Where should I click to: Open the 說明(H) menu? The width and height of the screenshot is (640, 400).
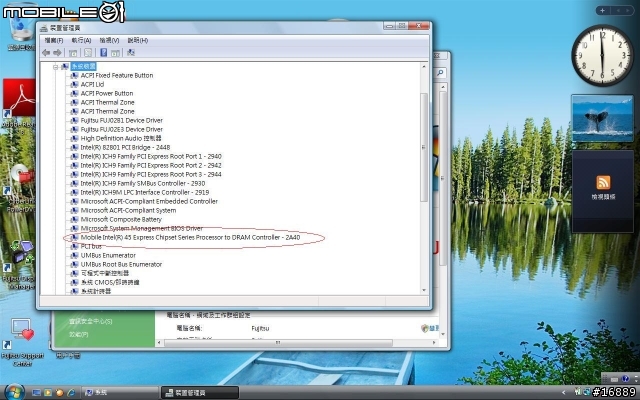pyautogui.click(x=138, y=40)
